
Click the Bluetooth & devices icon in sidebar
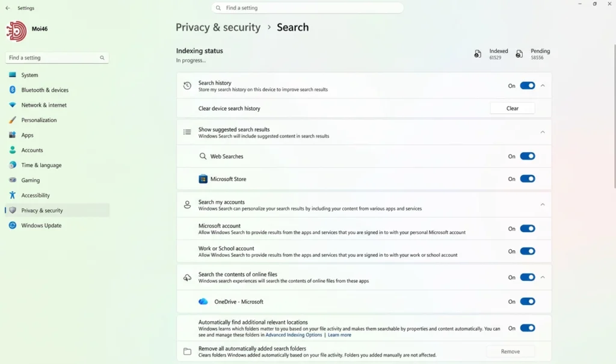click(x=13, y=90)
